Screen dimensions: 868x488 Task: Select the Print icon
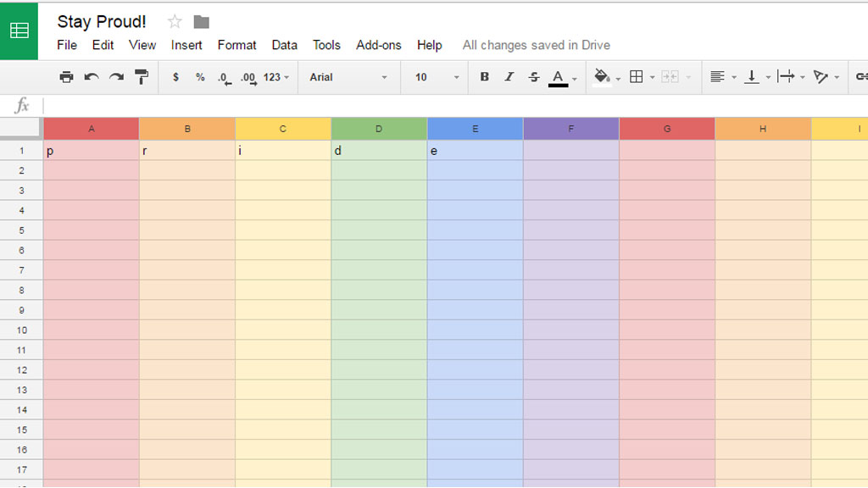[66, 76]
